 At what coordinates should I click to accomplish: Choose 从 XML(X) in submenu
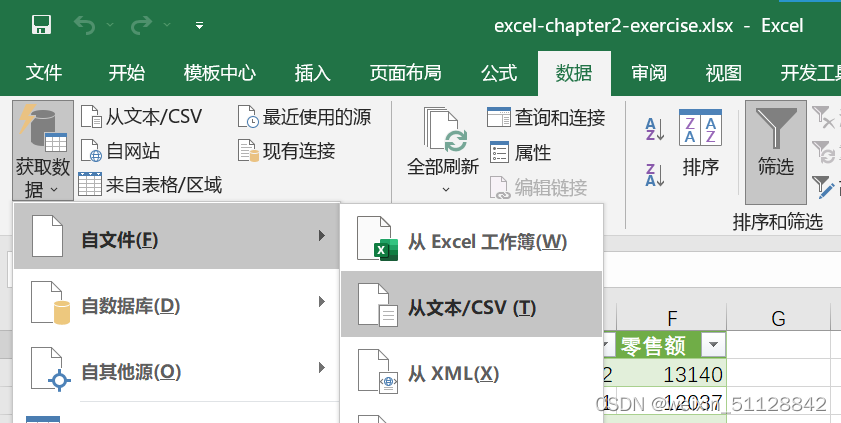tap(471, 370)
